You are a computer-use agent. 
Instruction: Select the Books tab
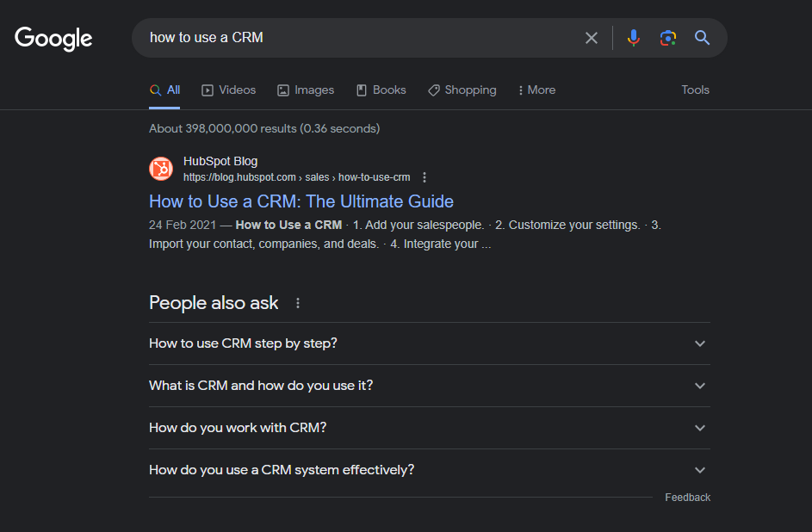point(381,90)
